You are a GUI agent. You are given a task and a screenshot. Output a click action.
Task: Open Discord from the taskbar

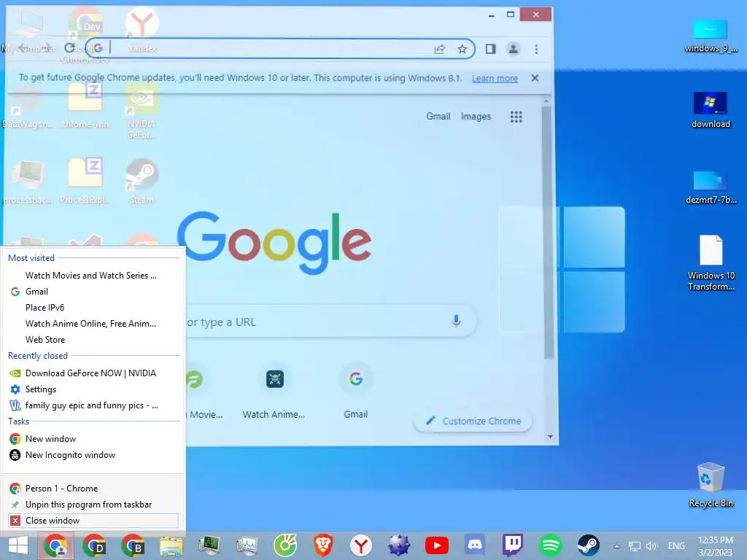click(x=474, y=545)
